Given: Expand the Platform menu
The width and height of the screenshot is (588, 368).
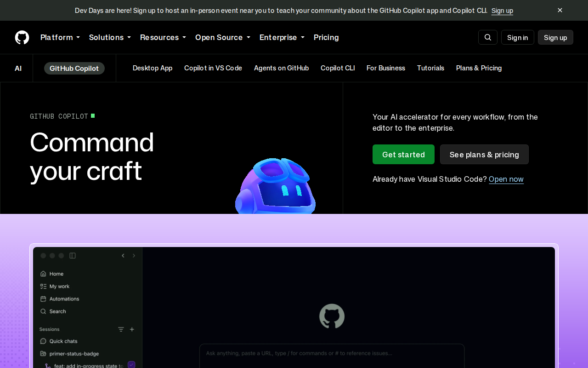Looking at the screenshot, I should [x=60, y=37].
